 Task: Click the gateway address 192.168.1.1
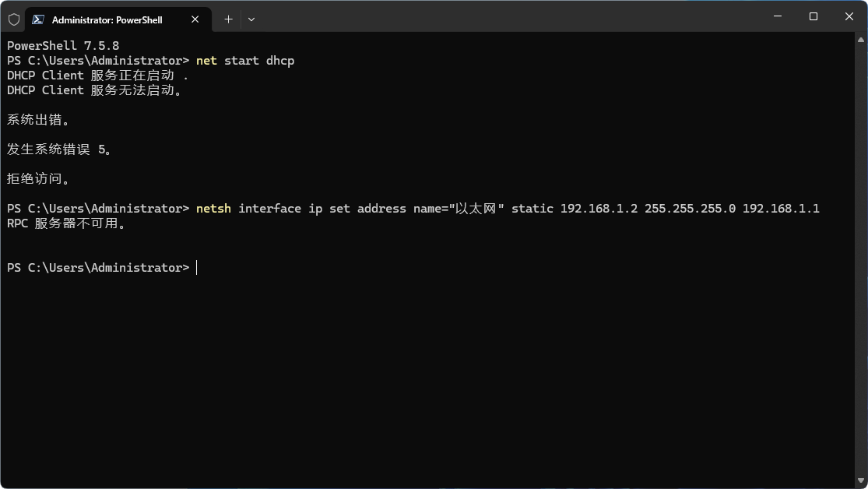781,209
